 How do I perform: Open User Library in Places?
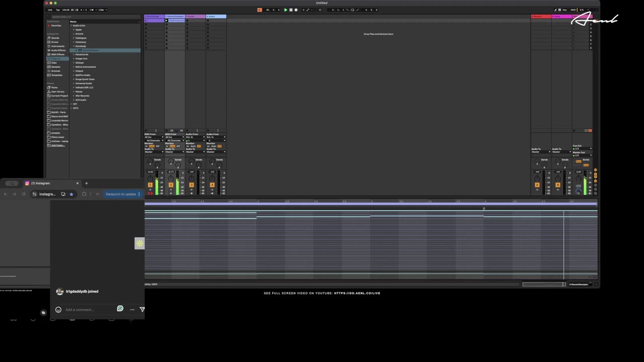click(57, 92)
